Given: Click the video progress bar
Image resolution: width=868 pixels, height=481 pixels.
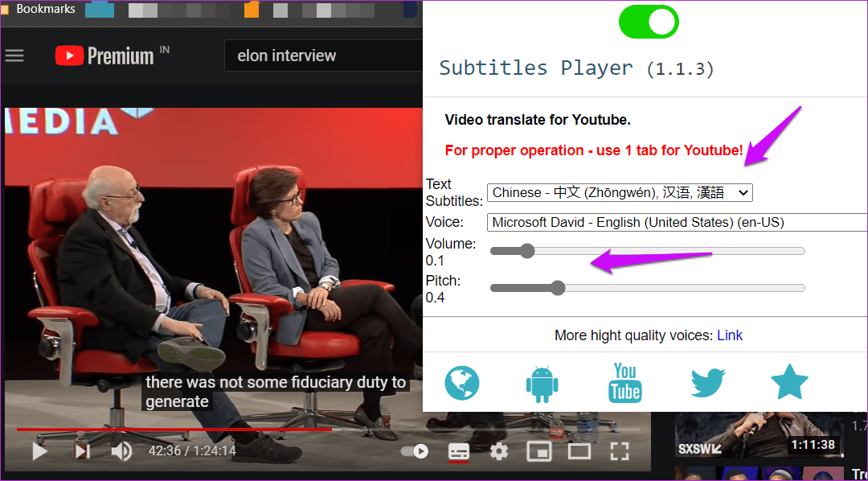Looking at the screenshot, I should pos(326,429).
